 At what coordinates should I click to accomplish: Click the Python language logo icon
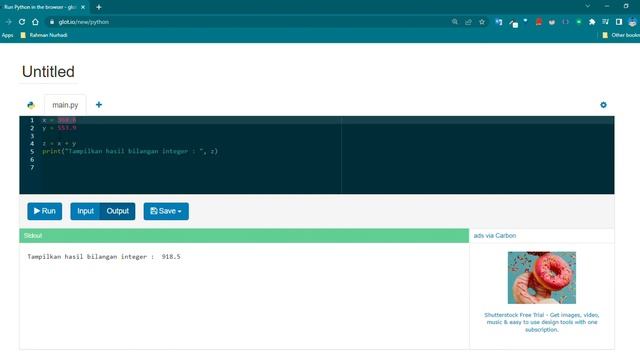(31, 105)
